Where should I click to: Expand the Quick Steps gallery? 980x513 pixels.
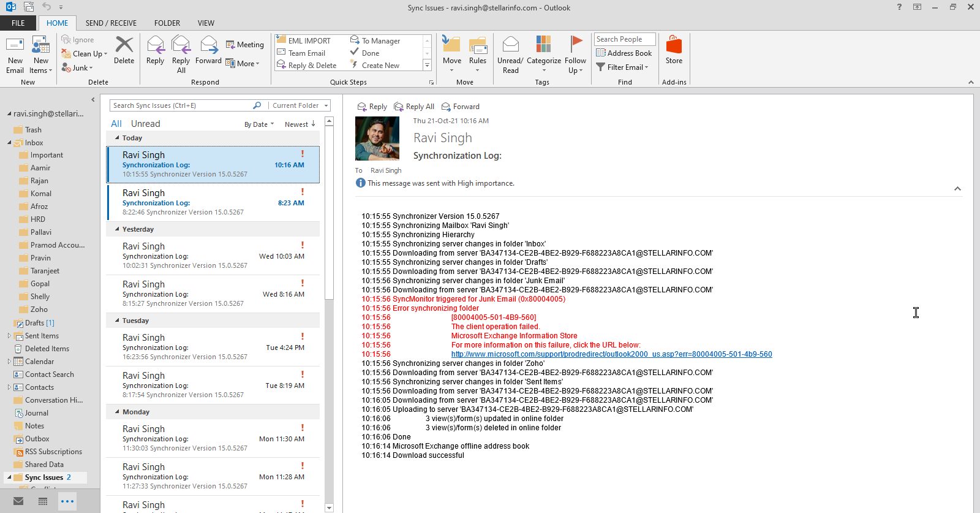point(428,65)
